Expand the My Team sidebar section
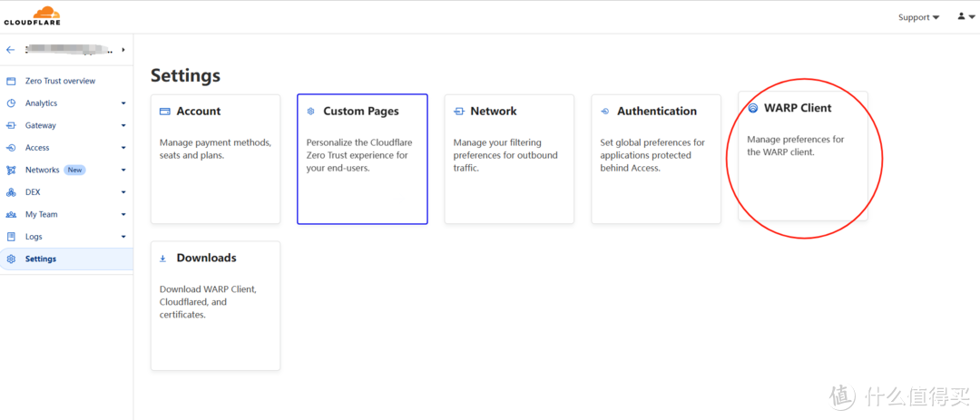 point(123,214)
